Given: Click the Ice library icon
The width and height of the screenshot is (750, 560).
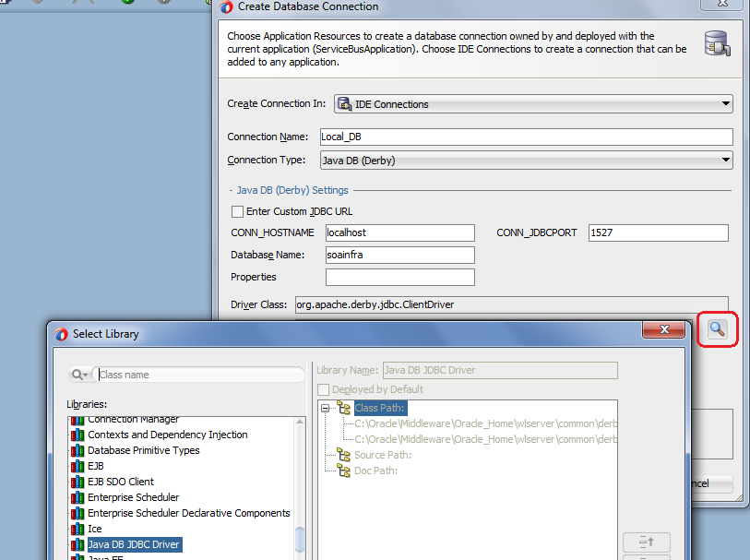Looking at the screenshot, I should 77,529.
